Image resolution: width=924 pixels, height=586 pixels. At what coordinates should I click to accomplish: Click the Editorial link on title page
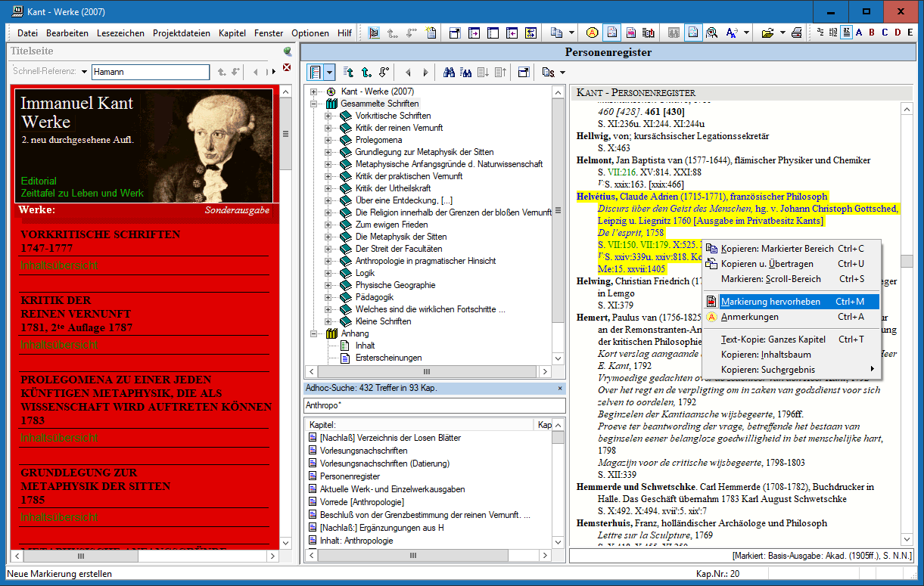39,181
